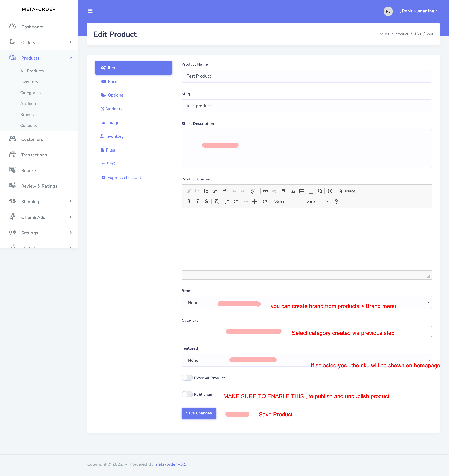
Task: Open the Featured dropdown
Action: click(306, 360)
